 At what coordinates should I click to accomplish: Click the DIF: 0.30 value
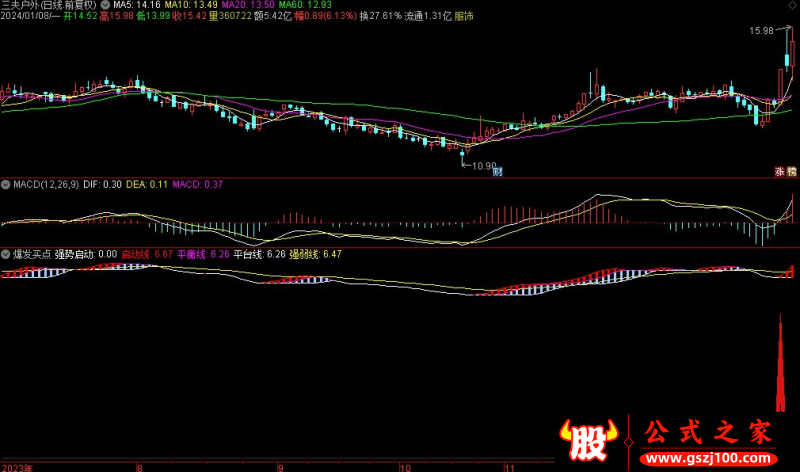point(103,185)
